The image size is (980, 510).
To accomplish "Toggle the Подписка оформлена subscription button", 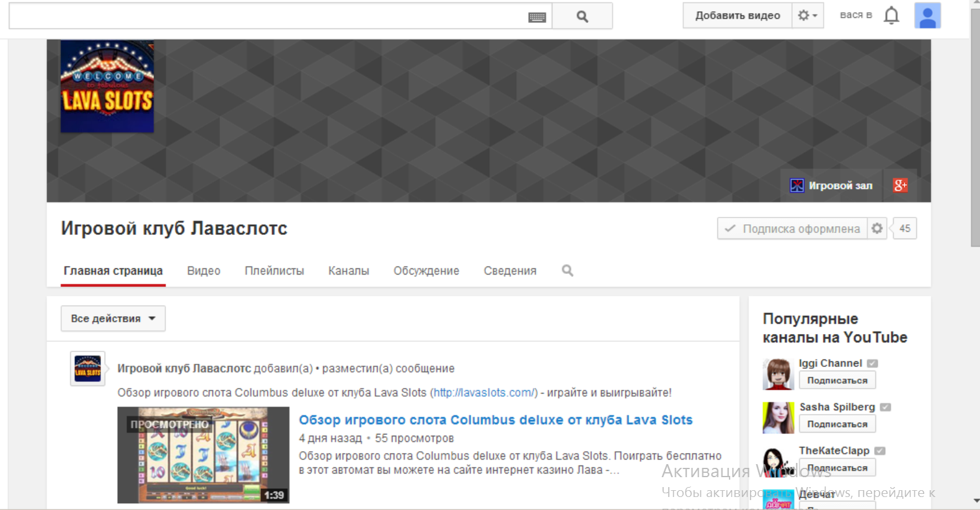I will (x=792, y=229).
